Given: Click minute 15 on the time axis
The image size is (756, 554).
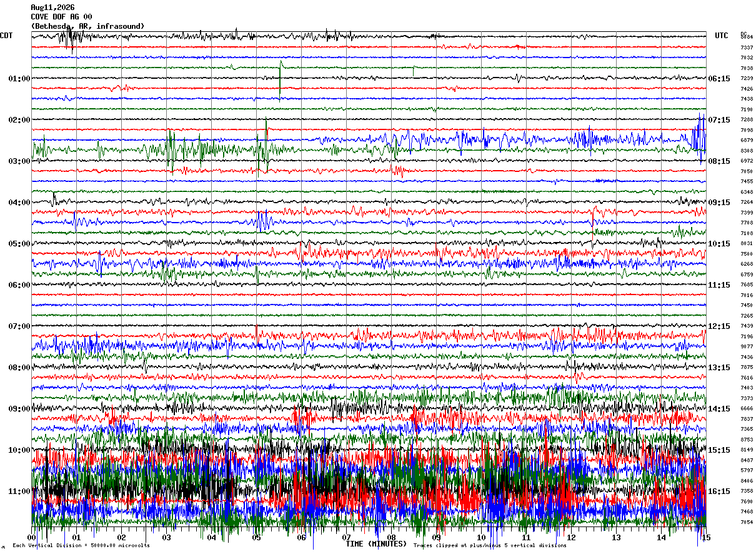Looking at the screenshot, I should (x=706, y=538).
